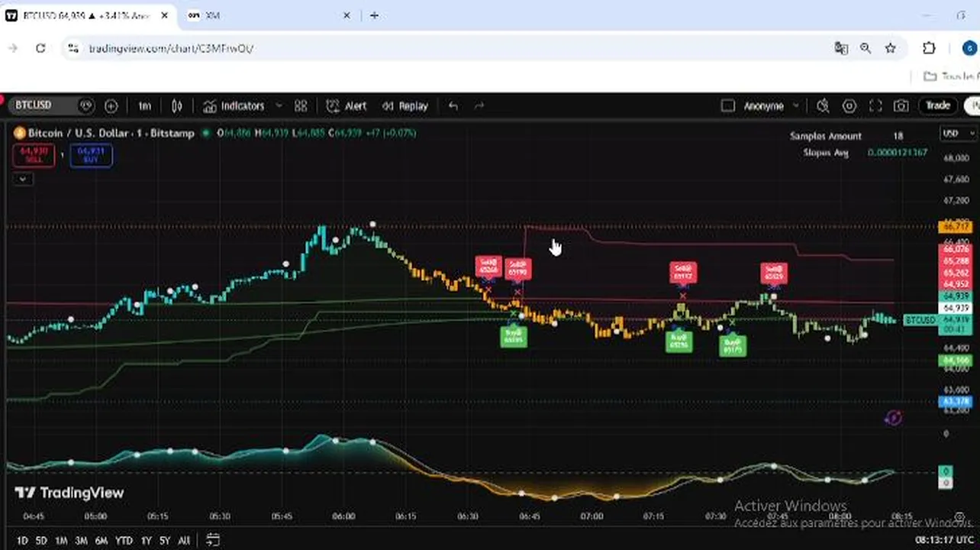980x550 pixels.
Task: Redo the chart action
Action: [x=479, y=106]
